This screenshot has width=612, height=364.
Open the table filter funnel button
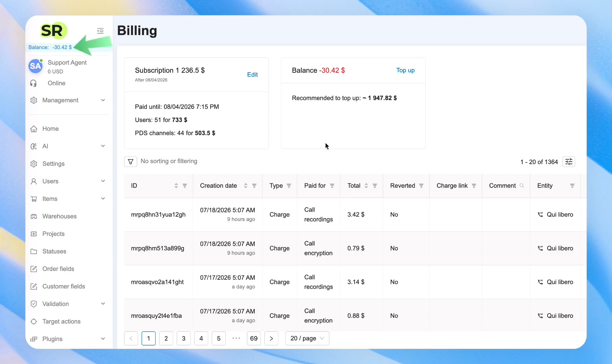[x=131, y=161]
